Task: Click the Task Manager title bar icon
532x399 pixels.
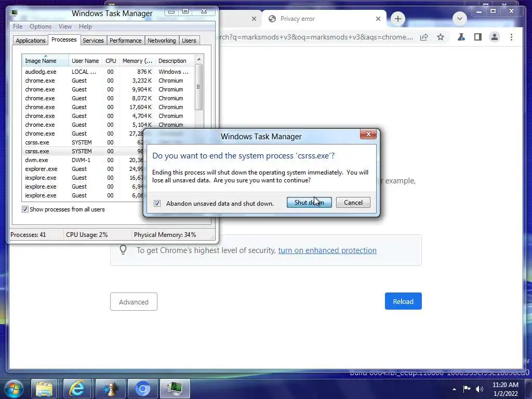Action: pyautogui.click(x=14, y=13)
